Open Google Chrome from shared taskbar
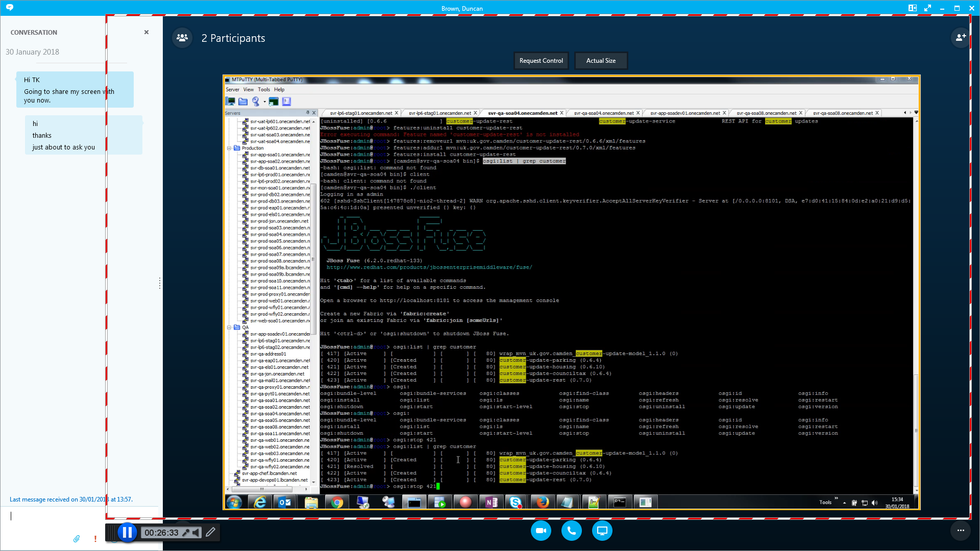This screenshot has width=980, height=551. [x=337, y=503]
